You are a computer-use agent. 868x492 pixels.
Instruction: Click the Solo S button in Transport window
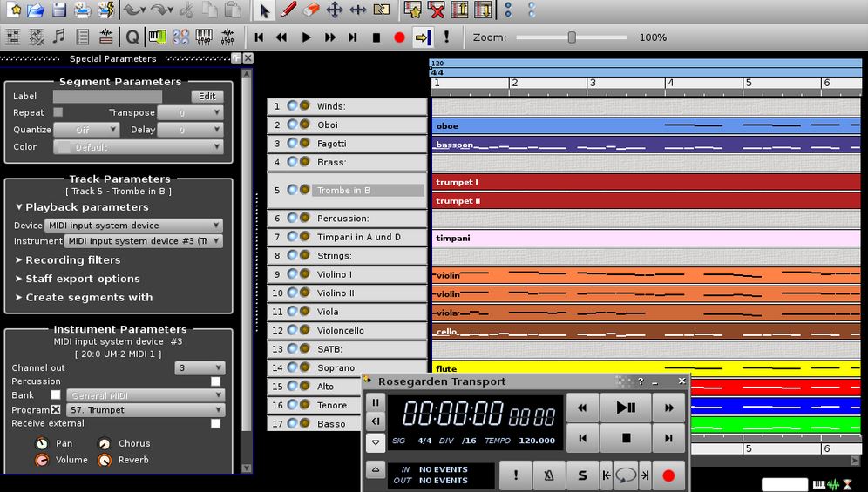(582, 475)
